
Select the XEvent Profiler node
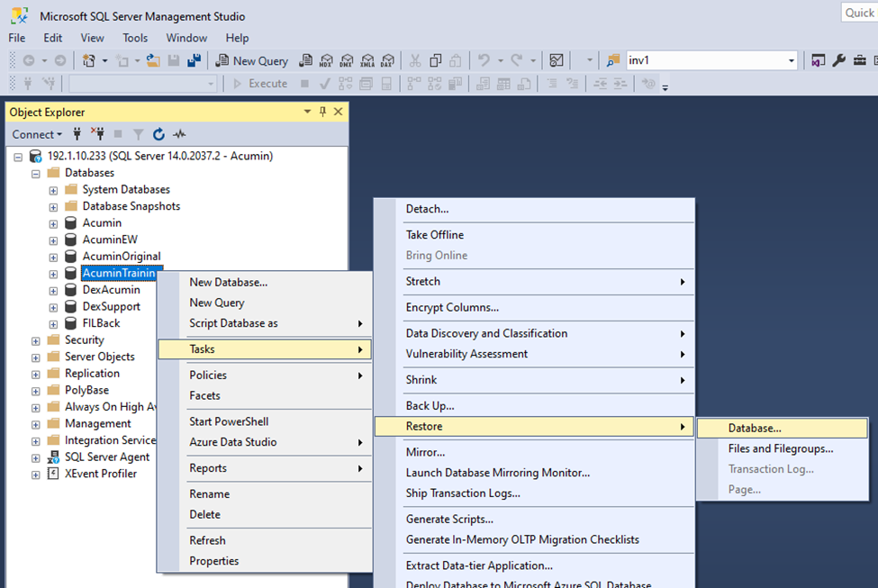pyautogui.click(x=100, y=474)
